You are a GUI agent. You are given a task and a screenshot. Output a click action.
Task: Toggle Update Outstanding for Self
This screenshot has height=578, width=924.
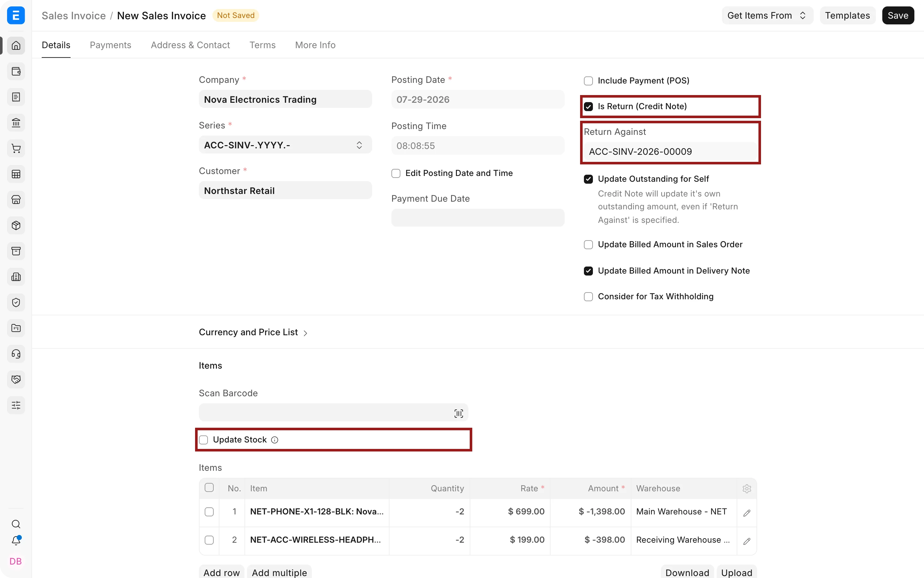[588, 179]
